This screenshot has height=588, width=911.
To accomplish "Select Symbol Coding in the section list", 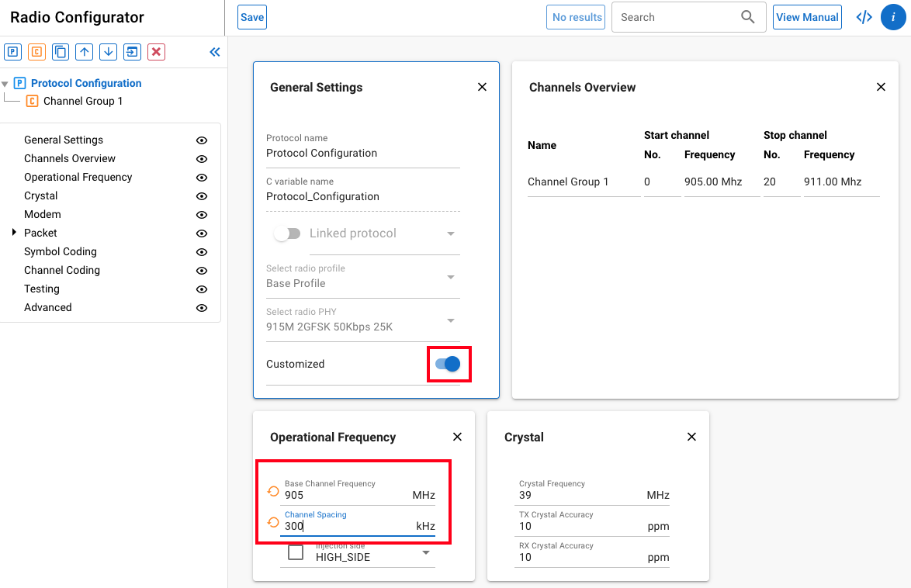I will 61,251.
